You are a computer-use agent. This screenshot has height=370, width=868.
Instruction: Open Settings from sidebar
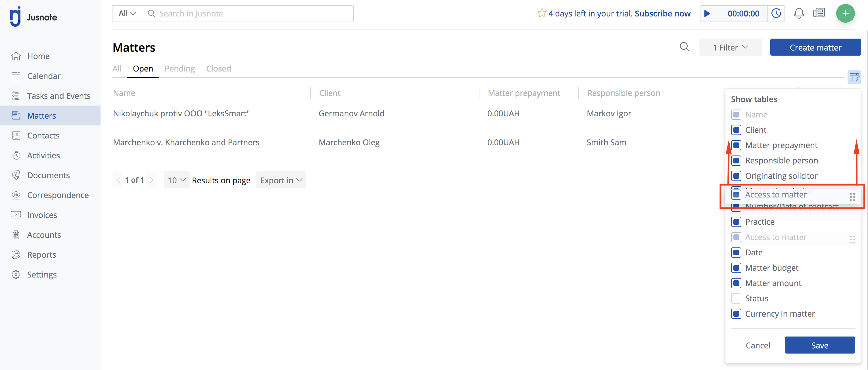[x=42, y=275]
